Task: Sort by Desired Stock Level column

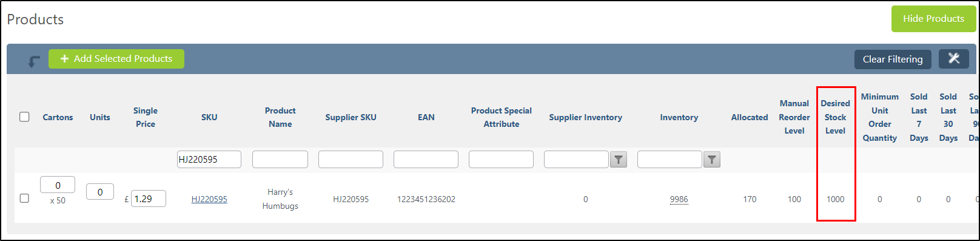Action: [835, 117]
